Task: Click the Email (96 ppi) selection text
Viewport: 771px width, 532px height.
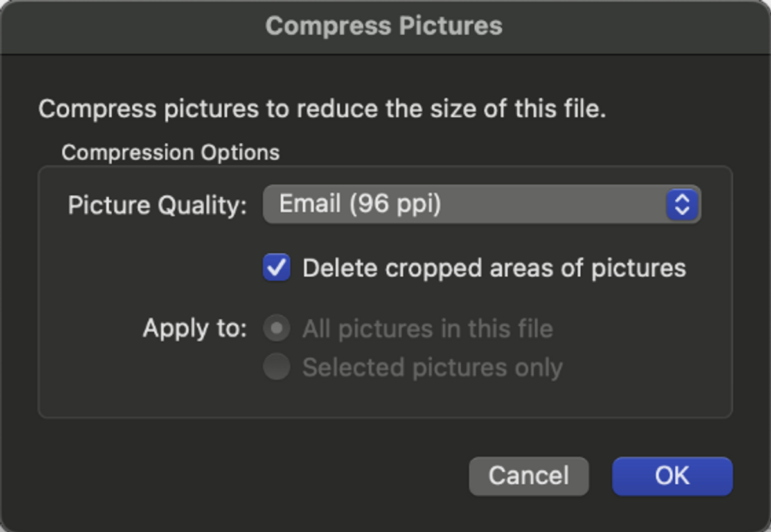Action: tap(360, 204)
